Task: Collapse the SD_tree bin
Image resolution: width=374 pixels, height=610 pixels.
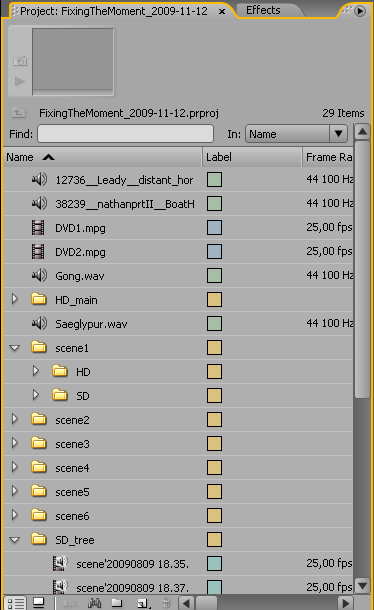Action: pos(15,540)
